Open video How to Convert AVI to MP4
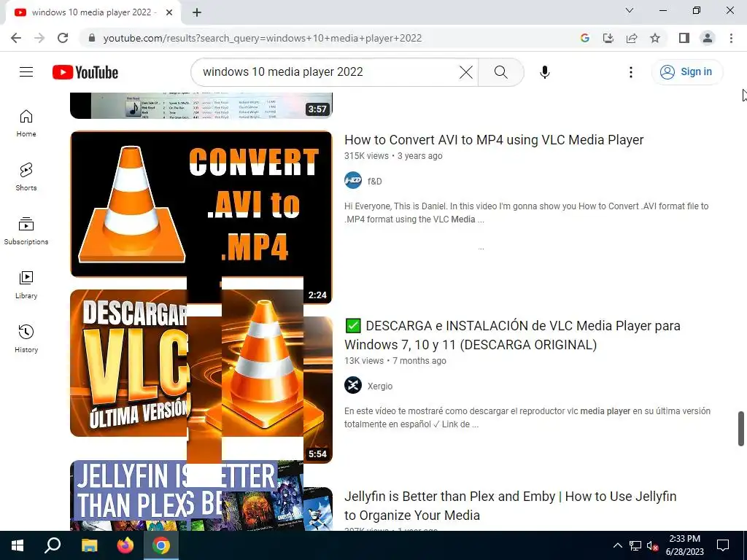Screen dimensions: 747x560 click(x=494, y=139)
